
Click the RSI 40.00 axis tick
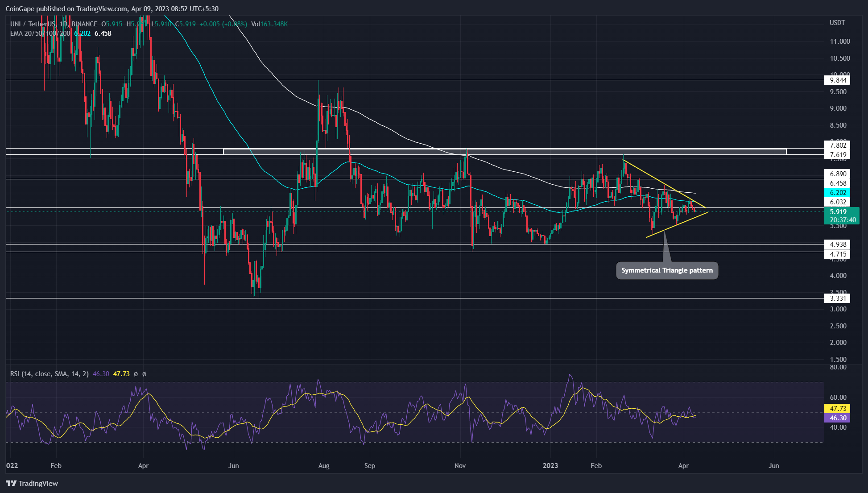tap(838, 427)
